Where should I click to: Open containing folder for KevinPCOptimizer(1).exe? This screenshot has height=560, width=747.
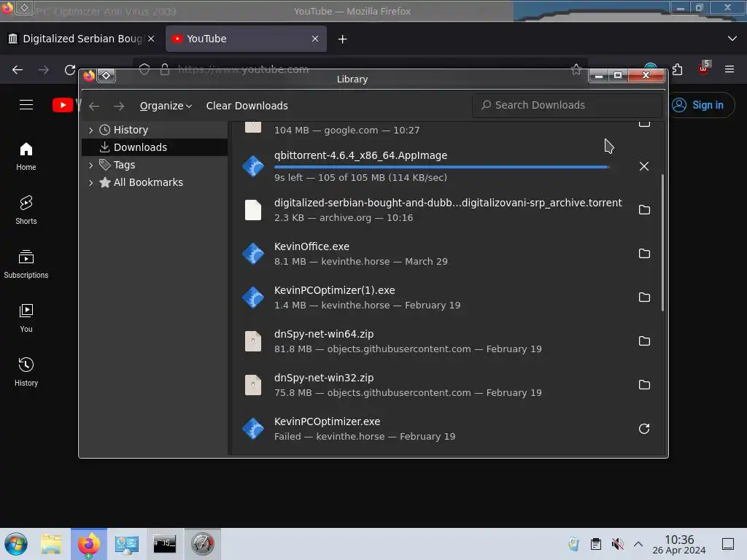pos(644,297)
